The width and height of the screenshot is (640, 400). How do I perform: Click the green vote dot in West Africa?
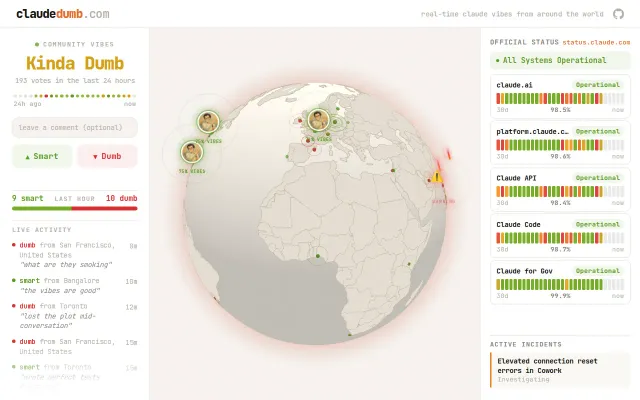point(318,256)
